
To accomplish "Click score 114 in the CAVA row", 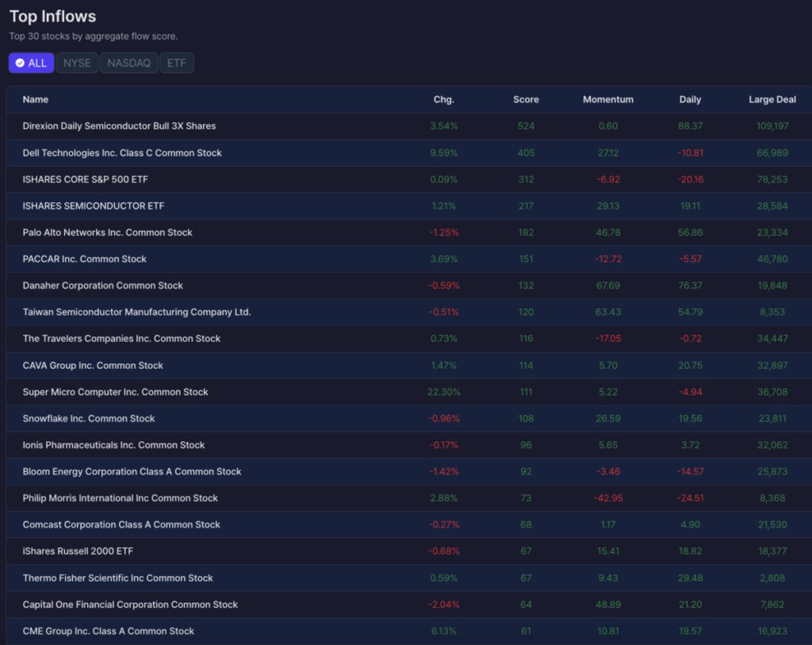I will [526, 365].
